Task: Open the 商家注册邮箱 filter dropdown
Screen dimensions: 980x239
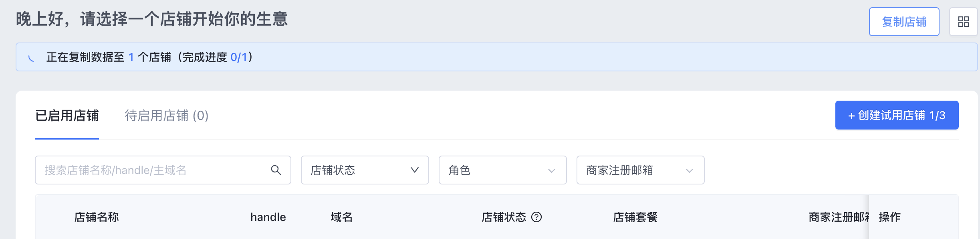Action: click(x=640, y=170)
